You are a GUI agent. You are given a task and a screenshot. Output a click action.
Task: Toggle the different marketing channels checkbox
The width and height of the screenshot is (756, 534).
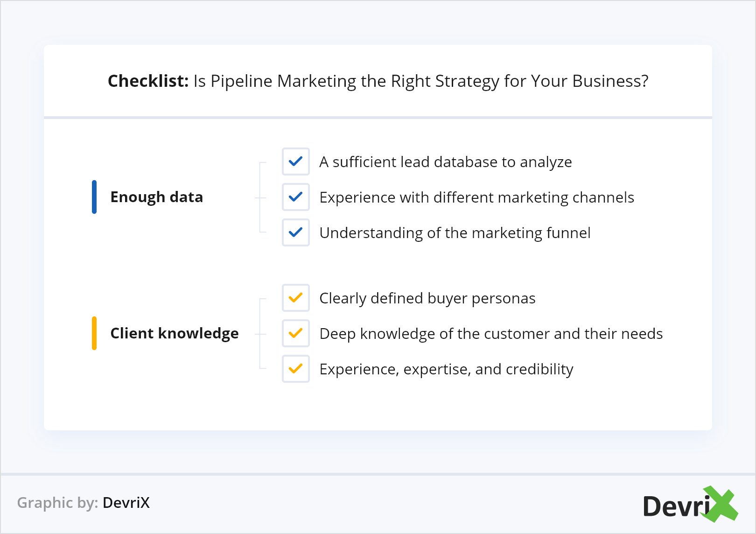(x=296, y=197)
